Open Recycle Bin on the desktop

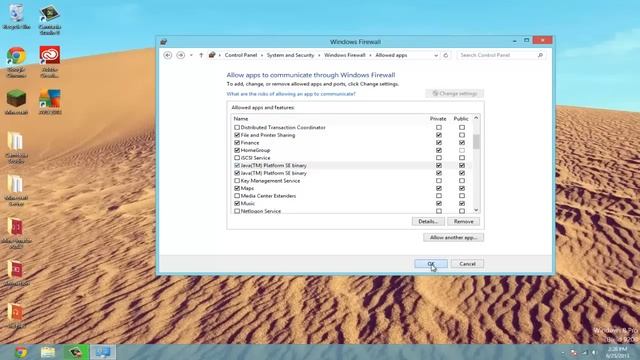pos(16,16)
